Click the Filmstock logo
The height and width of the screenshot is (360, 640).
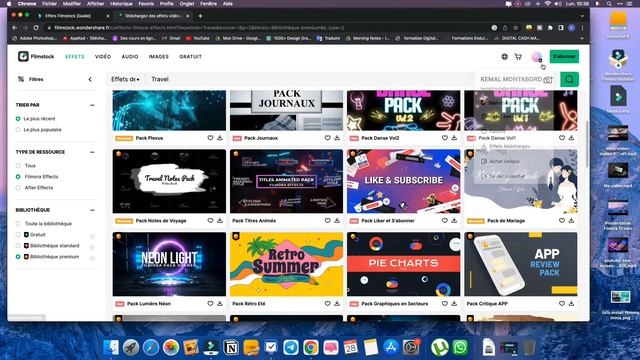[36, 56]
